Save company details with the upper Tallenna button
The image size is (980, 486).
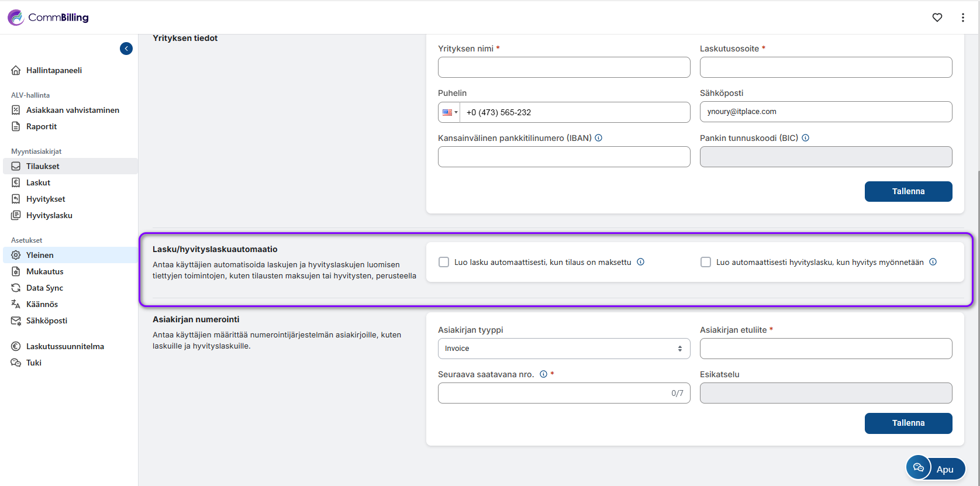[x=908, y=191]
